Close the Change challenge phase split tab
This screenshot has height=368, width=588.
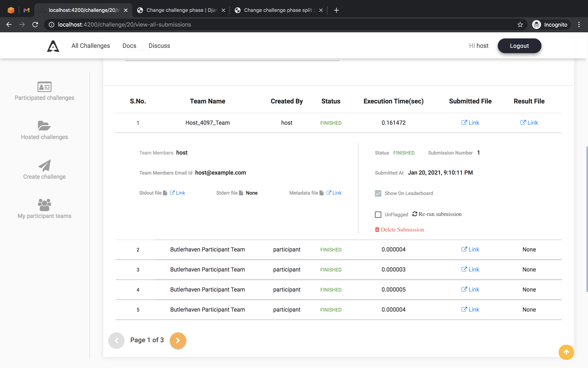coord(321,10)
